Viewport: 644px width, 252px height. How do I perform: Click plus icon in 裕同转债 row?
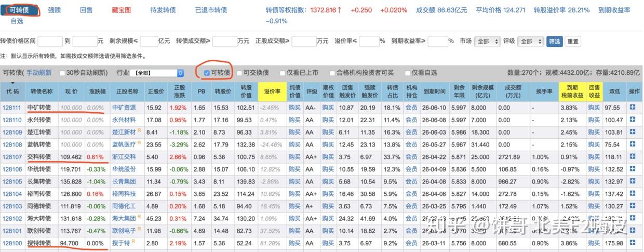click(x=633, y=193)
